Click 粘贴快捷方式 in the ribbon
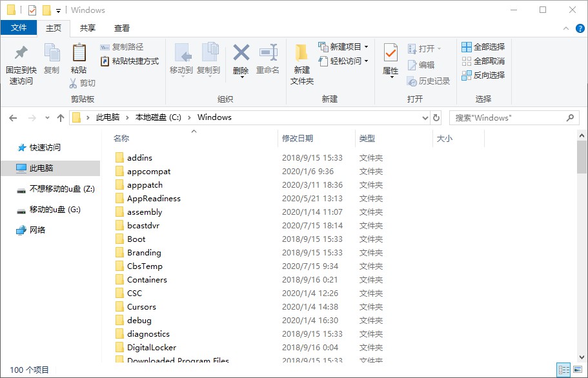 click(130, 61)
